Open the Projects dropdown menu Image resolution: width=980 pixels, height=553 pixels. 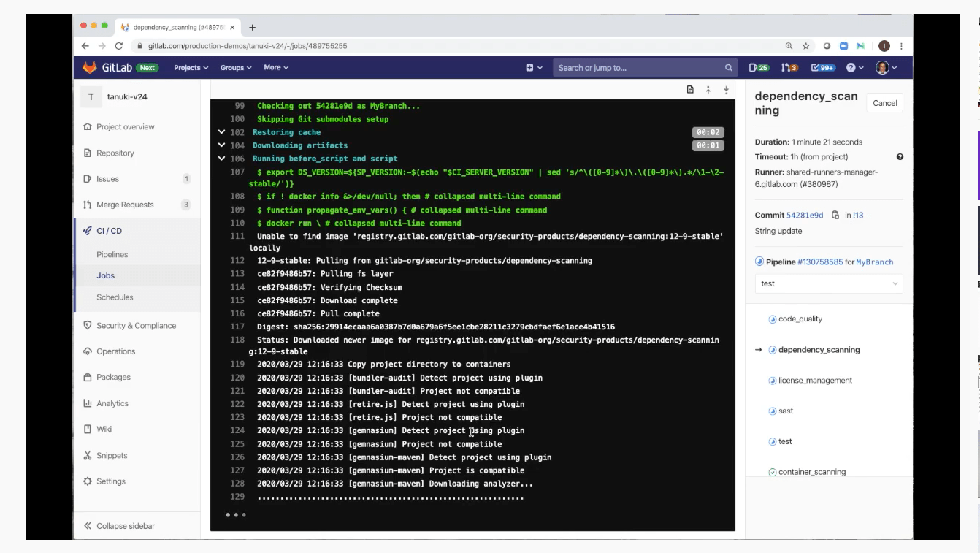(191, 68)
